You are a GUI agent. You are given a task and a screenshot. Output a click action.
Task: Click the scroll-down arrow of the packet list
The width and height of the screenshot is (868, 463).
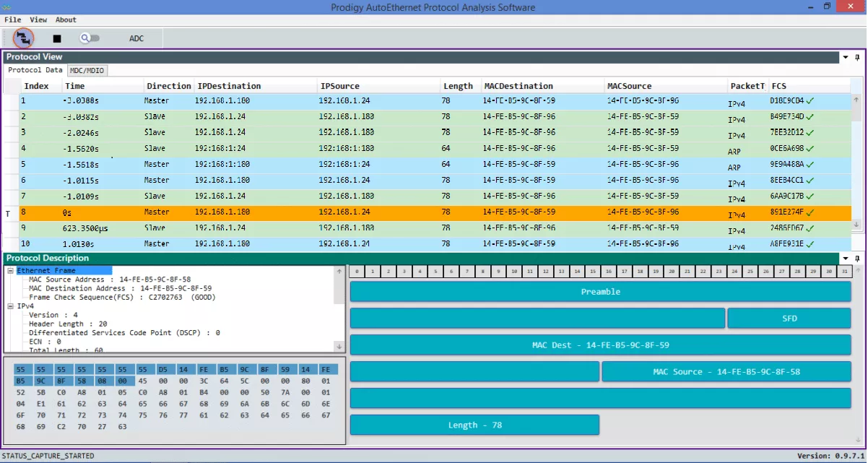tap(856, 224)
